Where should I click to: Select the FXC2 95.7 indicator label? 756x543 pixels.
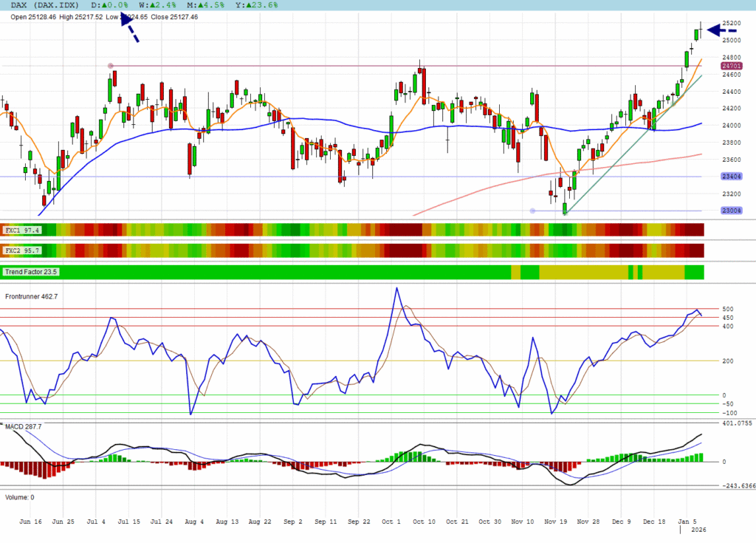(22, 251)
